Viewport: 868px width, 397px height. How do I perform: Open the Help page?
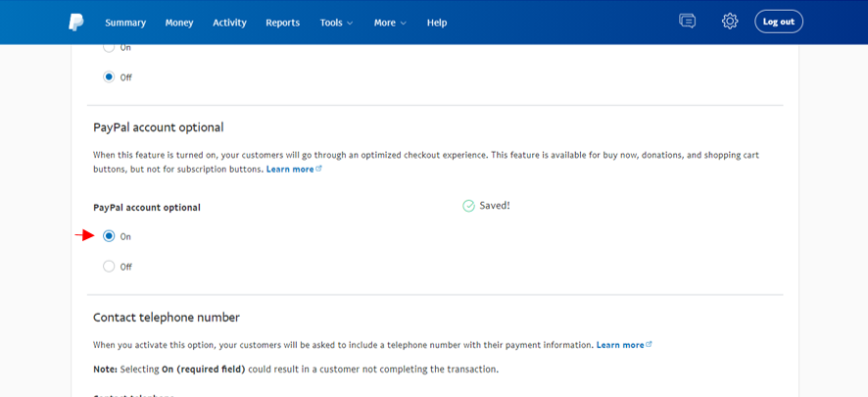coord(437,23)
